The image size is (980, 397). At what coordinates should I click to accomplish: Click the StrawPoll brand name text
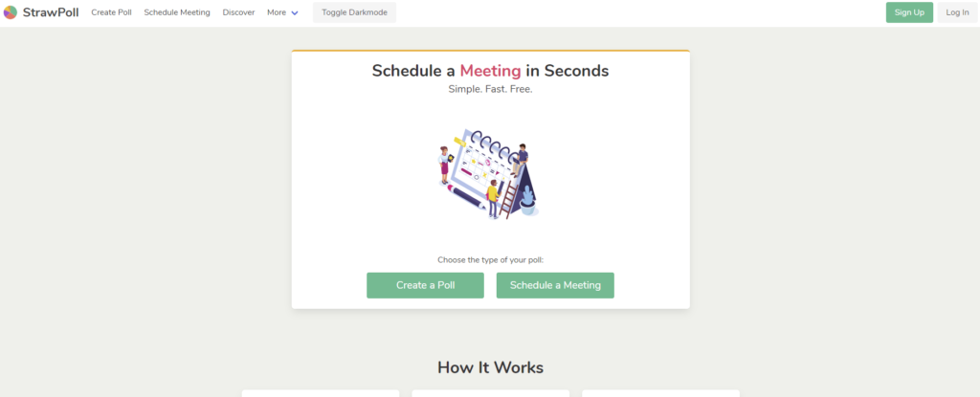point(52,12)
